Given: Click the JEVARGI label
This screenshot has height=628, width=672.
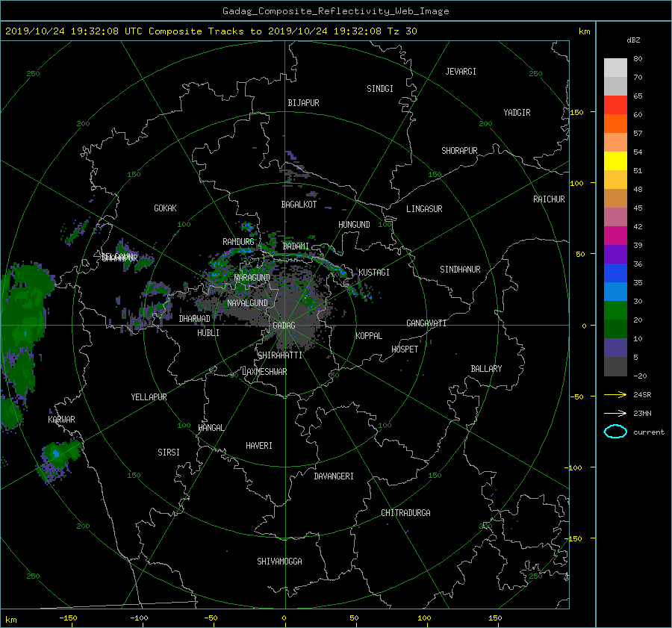Looking at the screenshot, I should (x=461, y=72).
